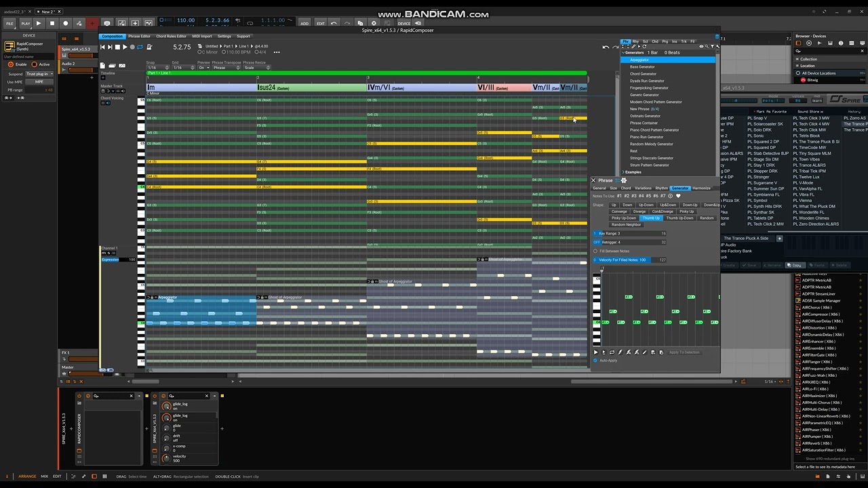Open RapidComposer Settings tab
868x488 pixels.
[x=224, y=37]
